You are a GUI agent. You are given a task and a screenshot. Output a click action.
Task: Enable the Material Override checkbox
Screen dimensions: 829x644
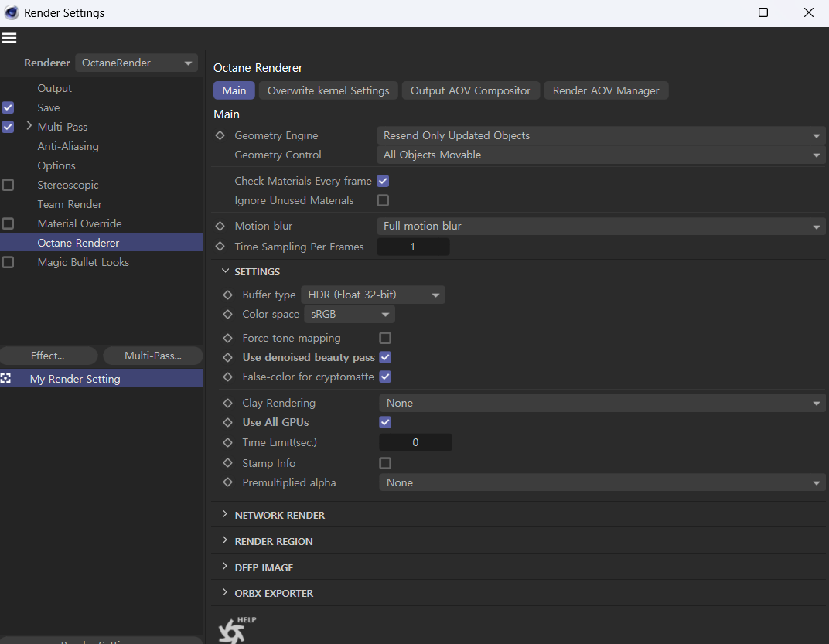pyautogui.click(x=8, y=223)
